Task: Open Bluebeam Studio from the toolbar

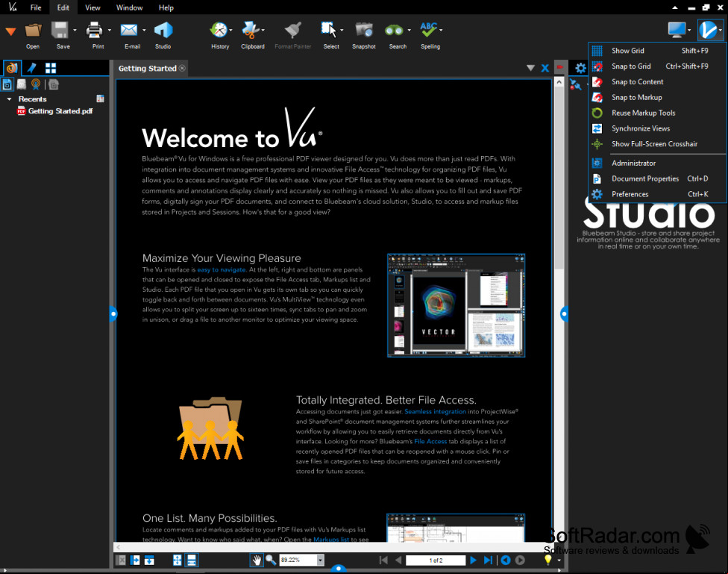Action: tap(163, 30)
